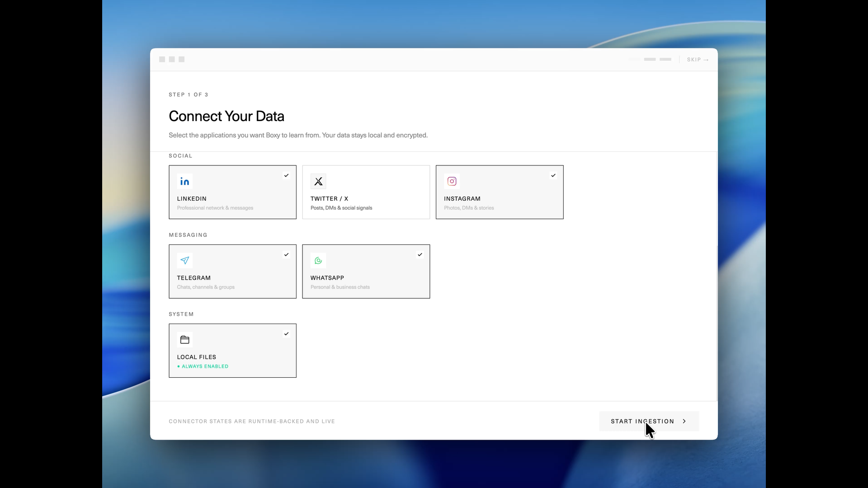Click the third step progress indicator

[x=665, y=59]
